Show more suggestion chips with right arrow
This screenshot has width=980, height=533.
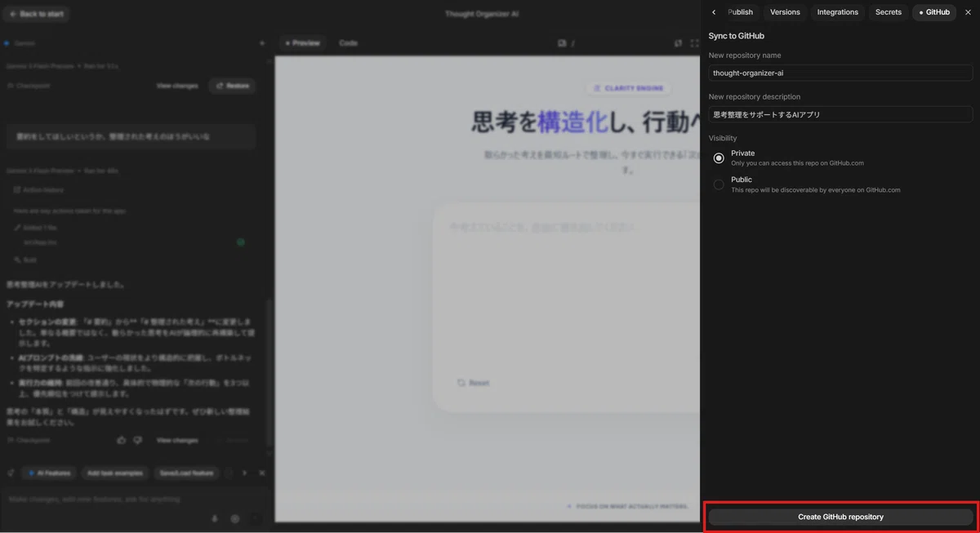click(244, 473)
